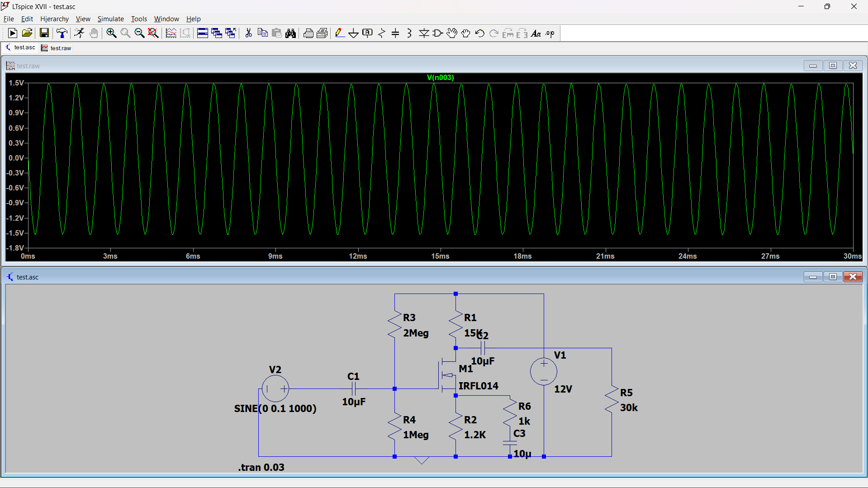Click the 1.5V vertical axis label
The image size is (868, 488).
tap(16, 83)
